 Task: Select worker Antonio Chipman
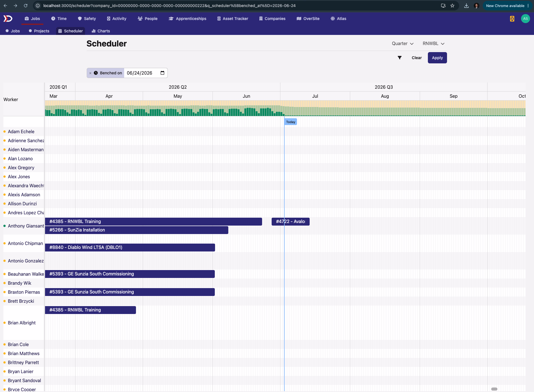click(25, 243)
